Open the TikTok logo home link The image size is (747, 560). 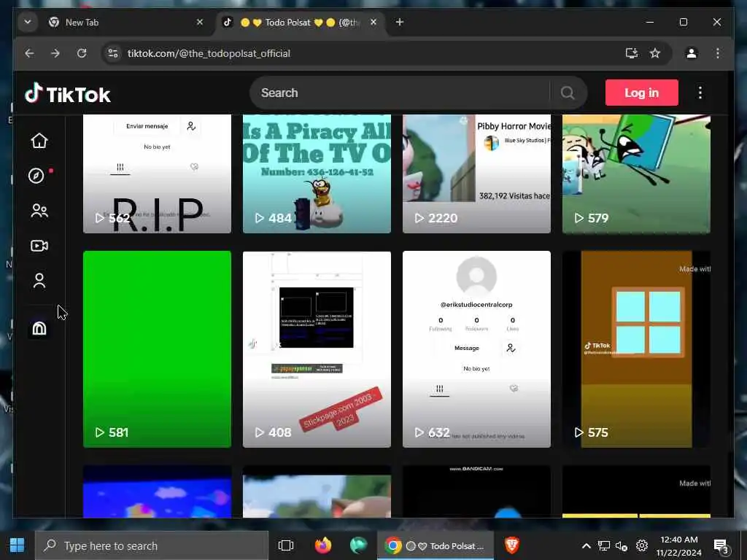pos(68,94)
